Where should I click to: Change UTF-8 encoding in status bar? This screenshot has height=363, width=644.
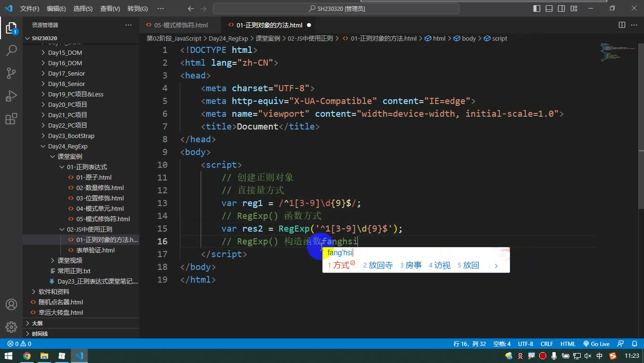click(525, 344)
